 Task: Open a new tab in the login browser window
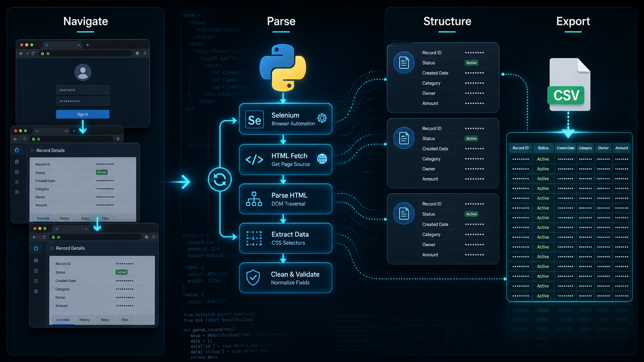[x=87, y=45]
